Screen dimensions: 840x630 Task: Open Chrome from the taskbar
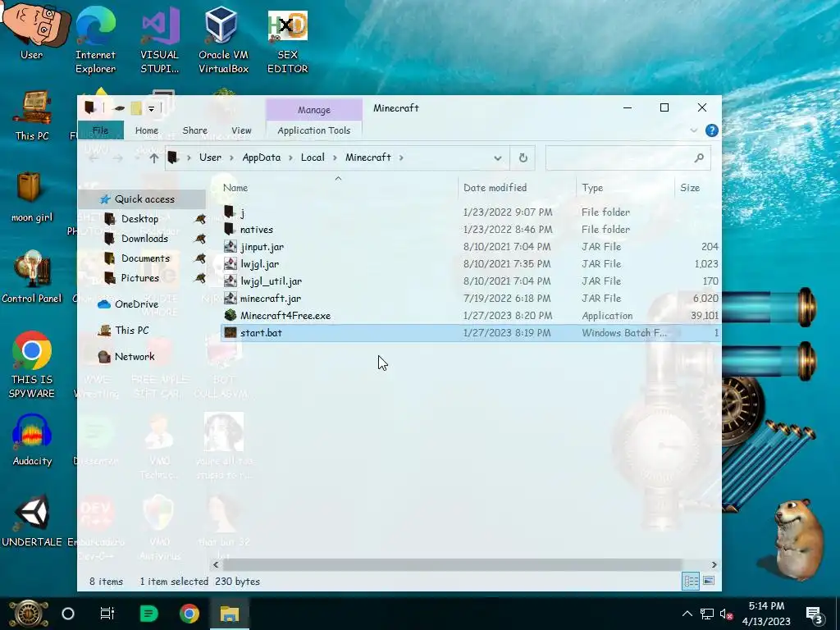click(189, 614)
